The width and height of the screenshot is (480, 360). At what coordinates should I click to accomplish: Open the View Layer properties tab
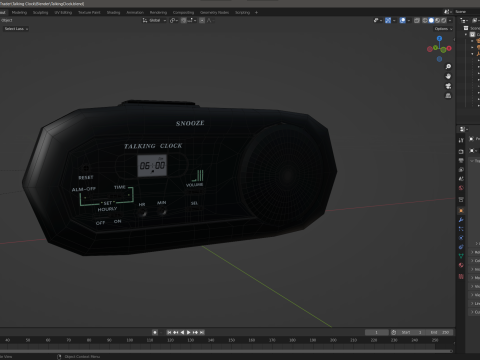coord(461,169)
